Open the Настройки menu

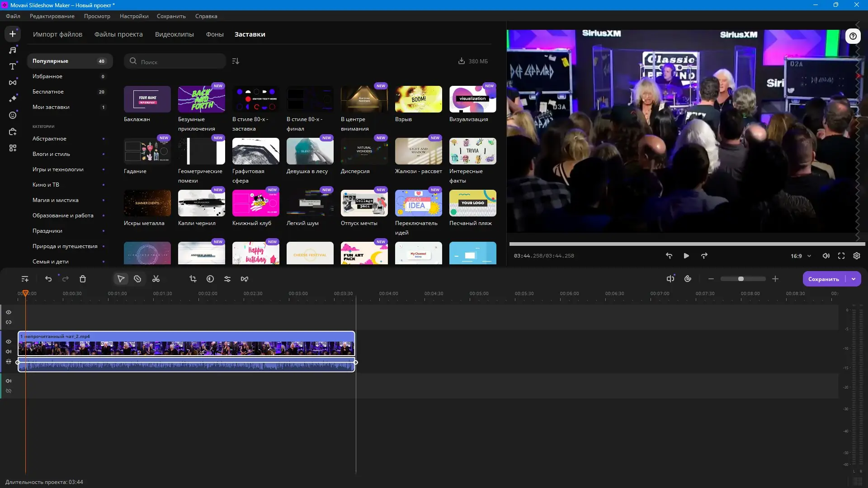click(x=134, y=16)
